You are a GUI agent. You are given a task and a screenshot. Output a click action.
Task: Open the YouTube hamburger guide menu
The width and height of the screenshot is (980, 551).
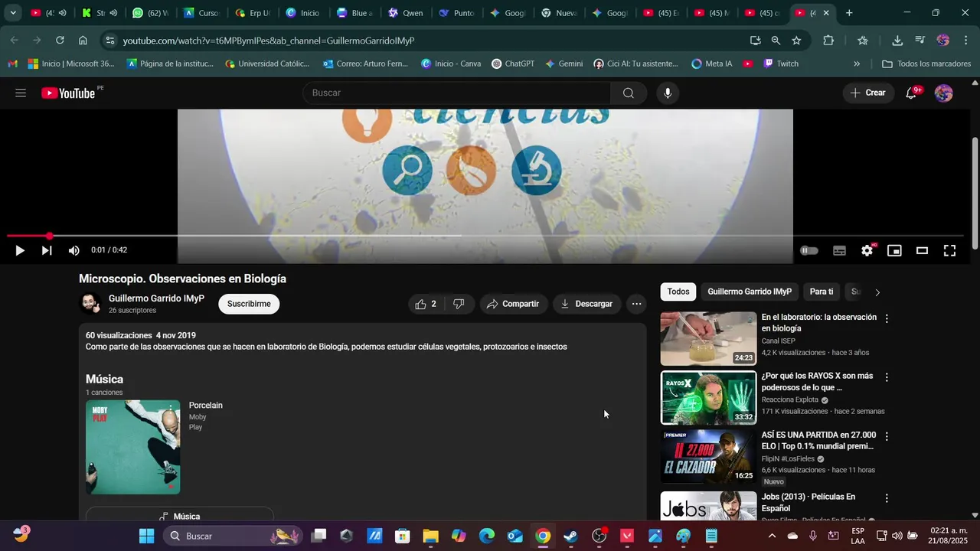[21, 93]
